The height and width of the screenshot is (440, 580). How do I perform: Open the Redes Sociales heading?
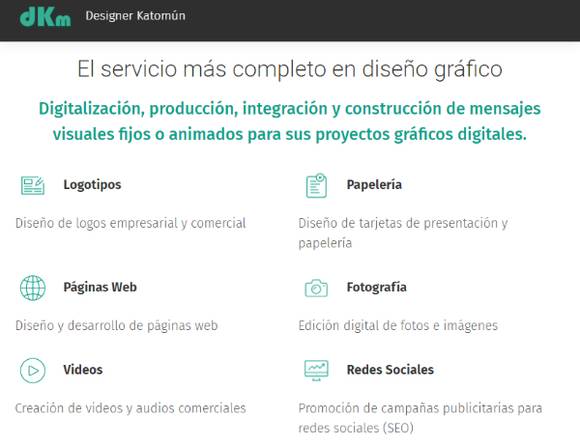[x=390, y=370]
